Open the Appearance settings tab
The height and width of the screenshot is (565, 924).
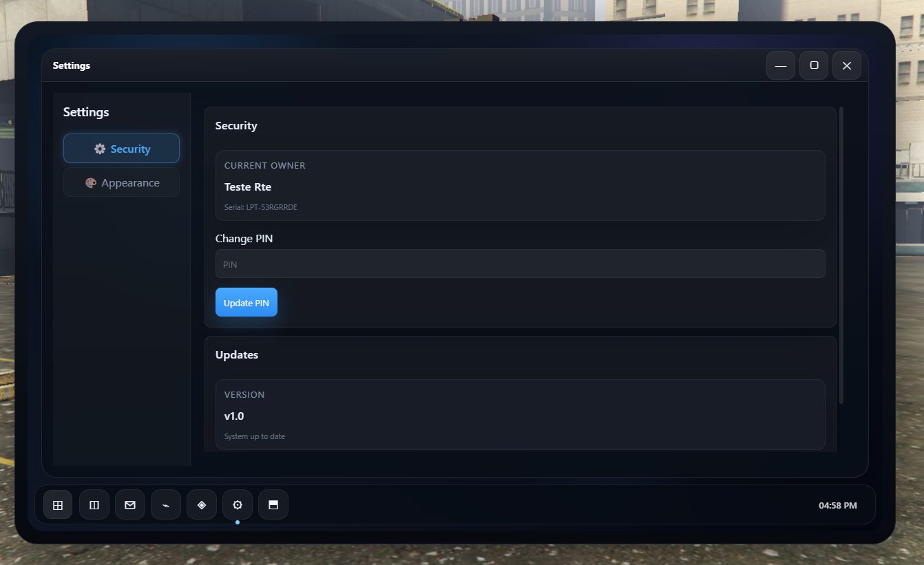pos(122,182)
